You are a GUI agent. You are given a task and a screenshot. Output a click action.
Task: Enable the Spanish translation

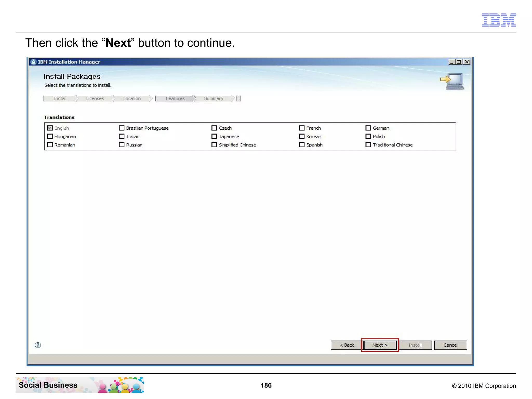(302, 145)
